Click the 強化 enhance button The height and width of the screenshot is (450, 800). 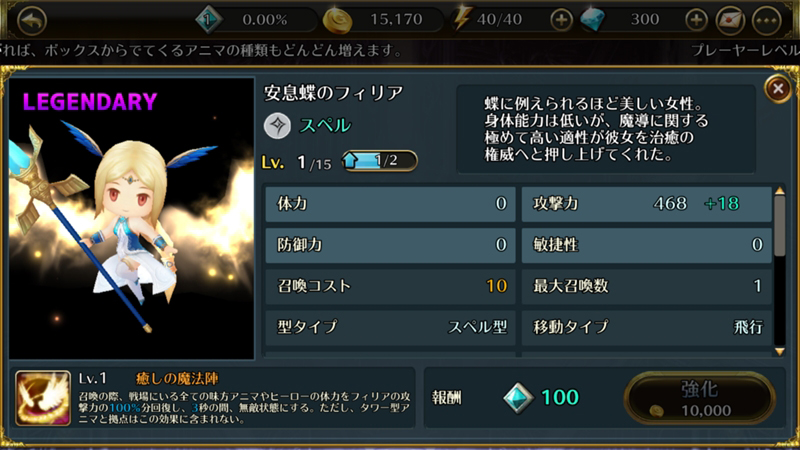click(x=699, y=398)
